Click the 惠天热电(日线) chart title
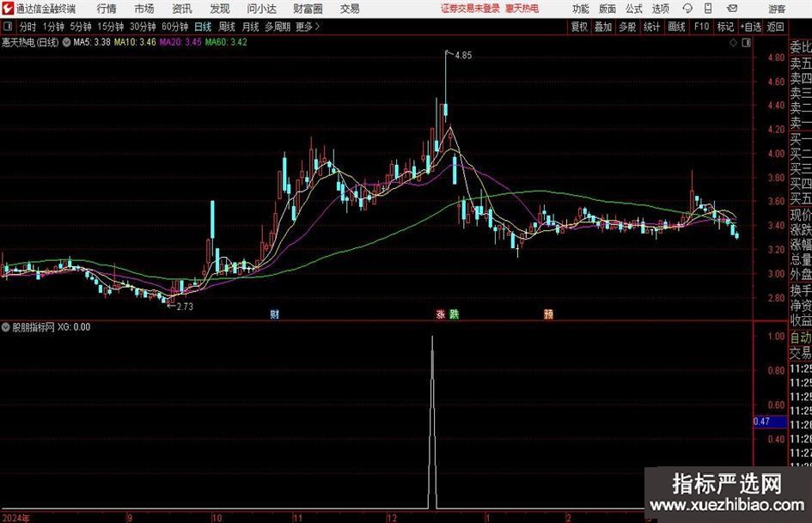Image resolution: width=812 pixels, height=523 pixels. [30, 42]
